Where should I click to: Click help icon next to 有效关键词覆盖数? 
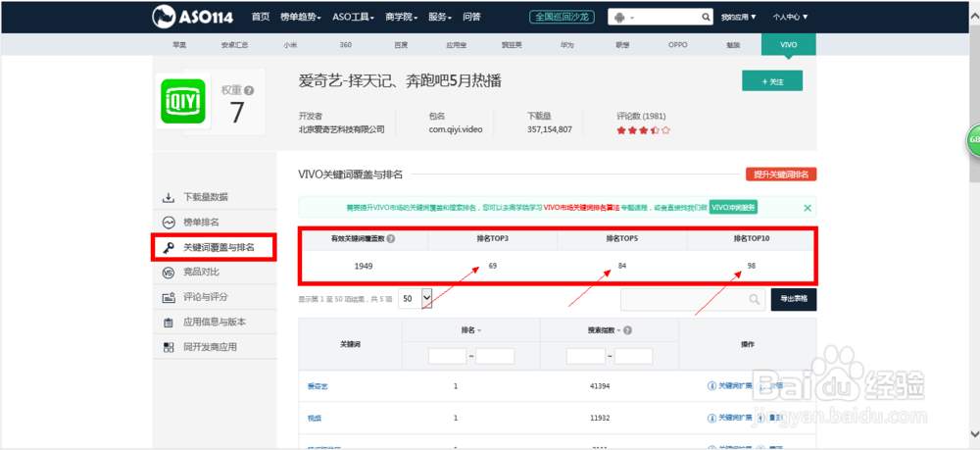(390, 239)
